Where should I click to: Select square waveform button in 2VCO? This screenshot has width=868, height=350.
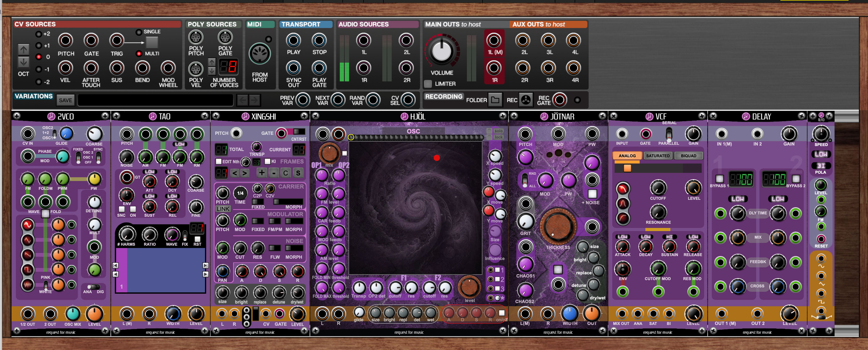point(27,270)
